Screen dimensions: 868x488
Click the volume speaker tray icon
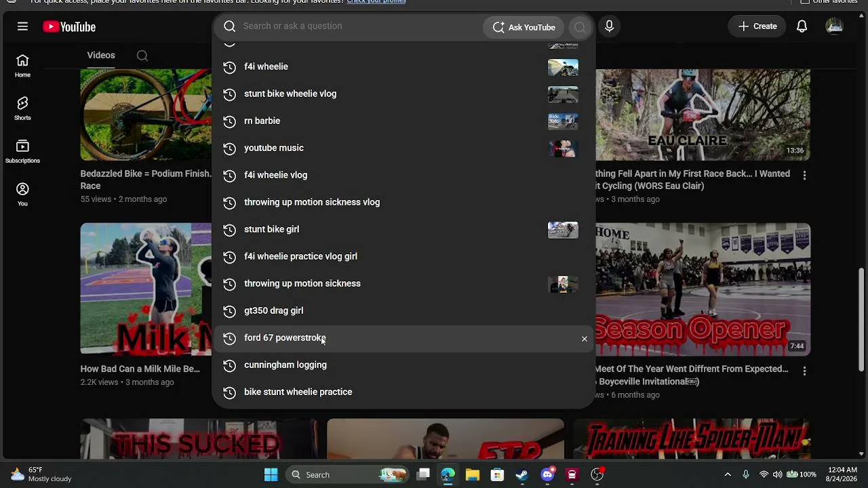pos(777,474)
